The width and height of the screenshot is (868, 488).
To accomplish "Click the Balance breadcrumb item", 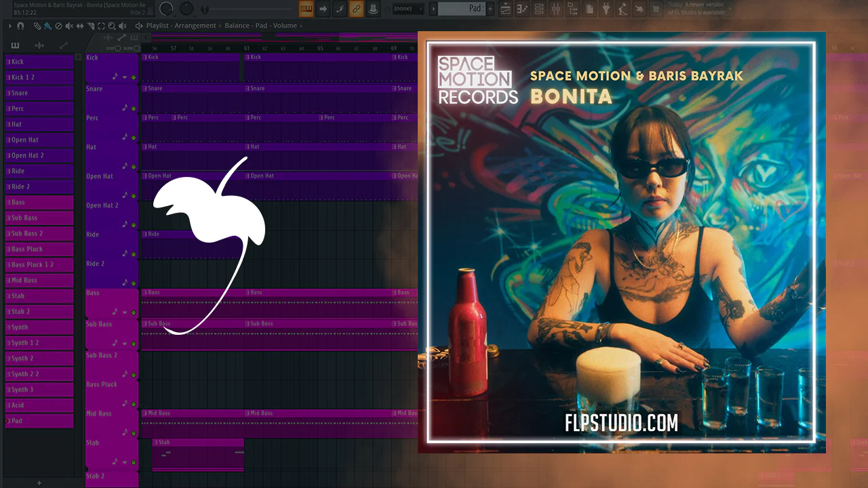I will 237,26.
